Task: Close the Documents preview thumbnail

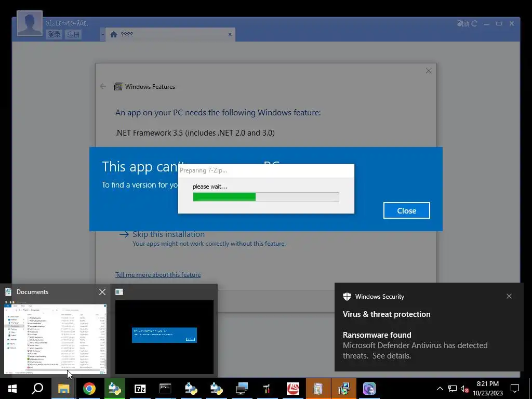Action: click(102, 292)
